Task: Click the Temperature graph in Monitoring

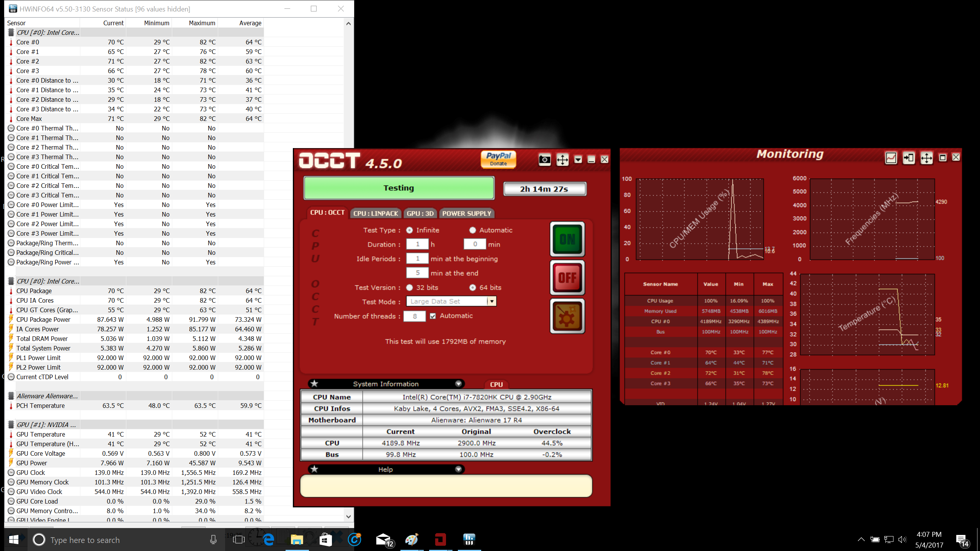Action: [867, 315]
